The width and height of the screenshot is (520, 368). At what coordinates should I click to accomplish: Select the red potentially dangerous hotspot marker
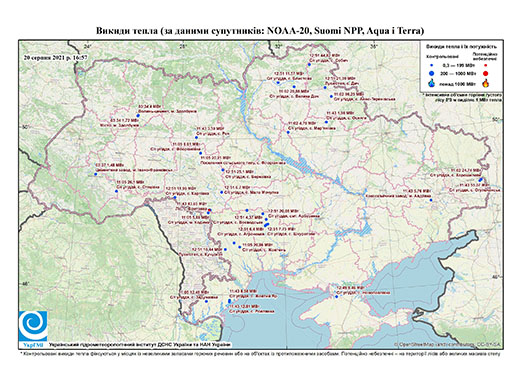click(210, 210)
